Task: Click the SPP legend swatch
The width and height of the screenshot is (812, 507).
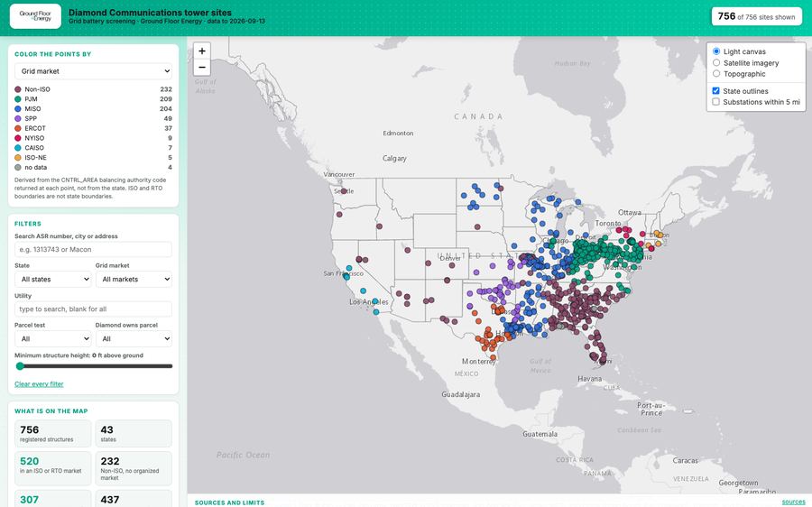Action: coord(18,118)
